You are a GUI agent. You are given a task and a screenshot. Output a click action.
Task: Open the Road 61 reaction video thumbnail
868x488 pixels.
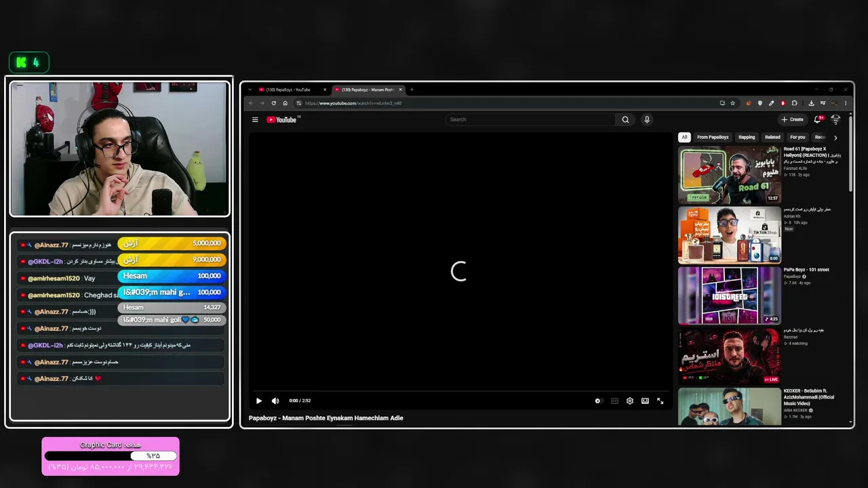tap(730, 175)
